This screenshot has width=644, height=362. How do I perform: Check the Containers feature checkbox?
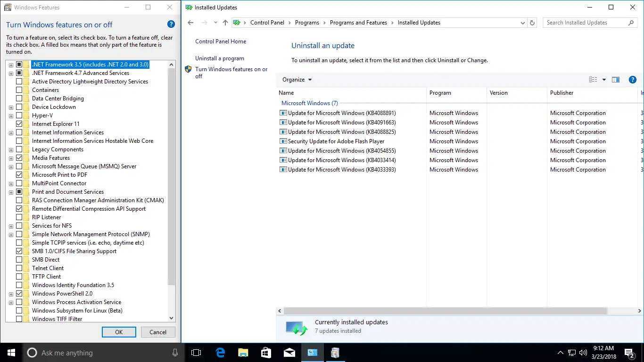(x=19, y=90)
